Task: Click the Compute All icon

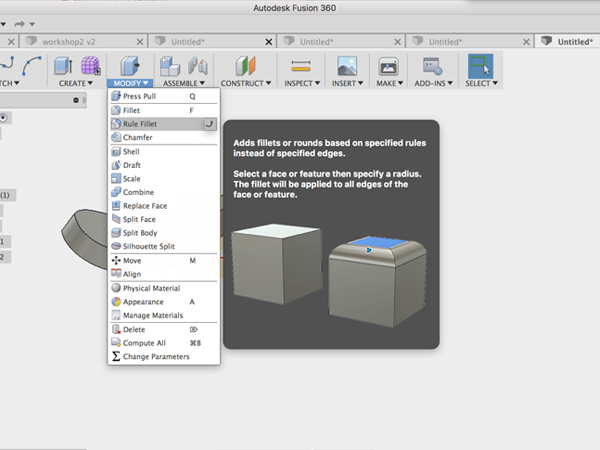Action: tap(116, 343)
